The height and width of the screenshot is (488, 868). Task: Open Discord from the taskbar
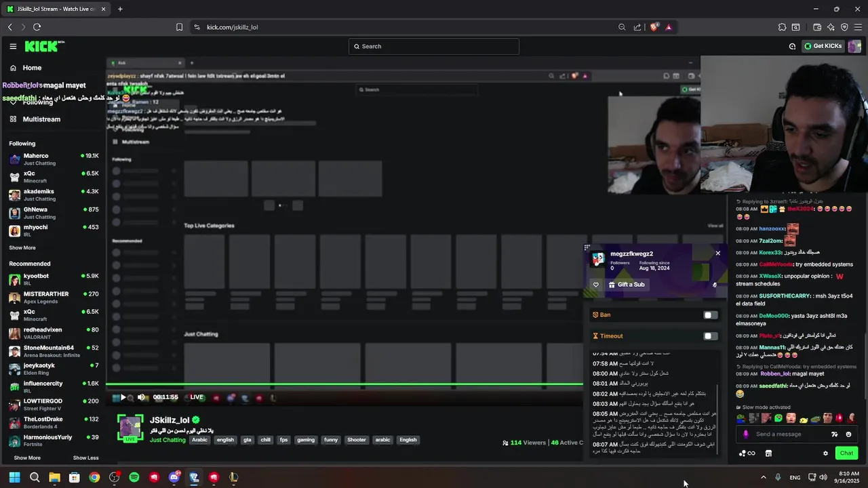[174, 477]
